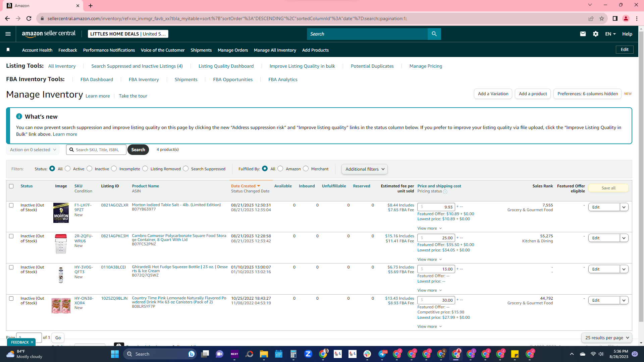Open Edit dropdown arrow for Ghirardelli row
Screen dimensions: 644x362
pyautogui.click(x=624, y=269)
